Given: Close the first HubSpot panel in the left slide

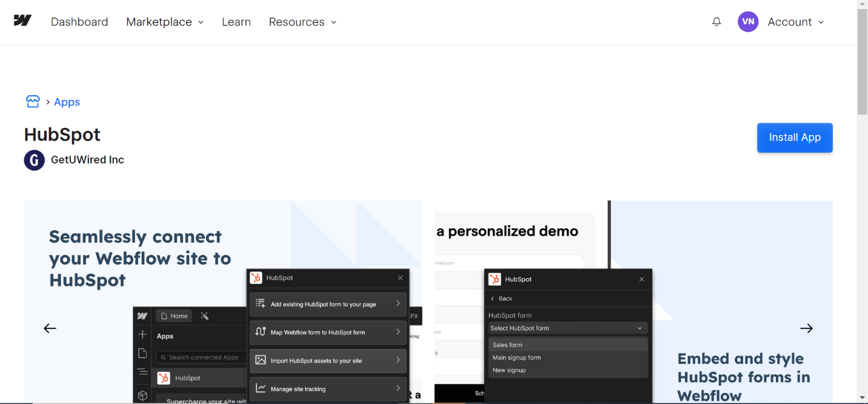Looking at the screenshot, I should tap(400, 277).
